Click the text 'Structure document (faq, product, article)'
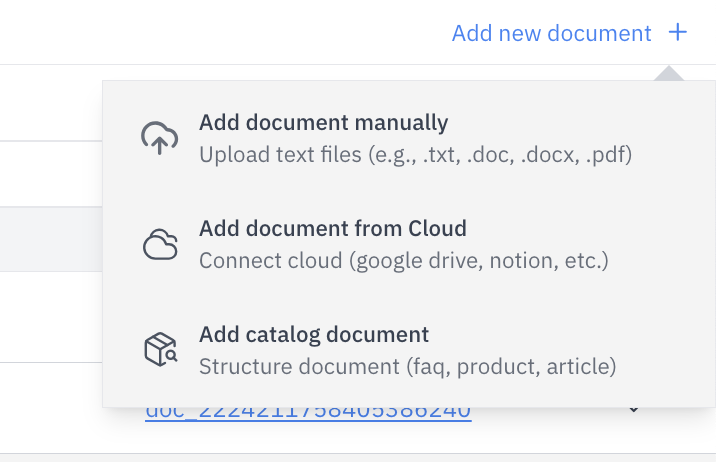This screenshot has width=716, height=462. tap(407, 367)
